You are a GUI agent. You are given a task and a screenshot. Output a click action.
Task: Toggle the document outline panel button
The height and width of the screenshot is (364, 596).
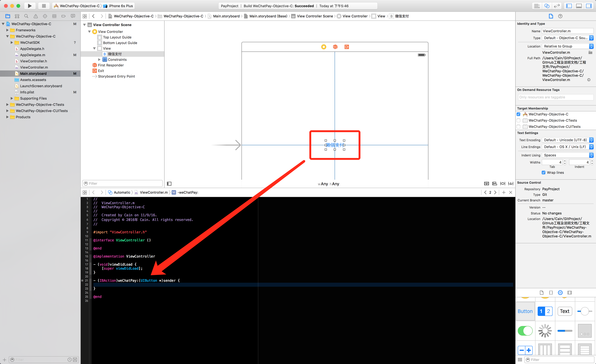coord(169,184)
